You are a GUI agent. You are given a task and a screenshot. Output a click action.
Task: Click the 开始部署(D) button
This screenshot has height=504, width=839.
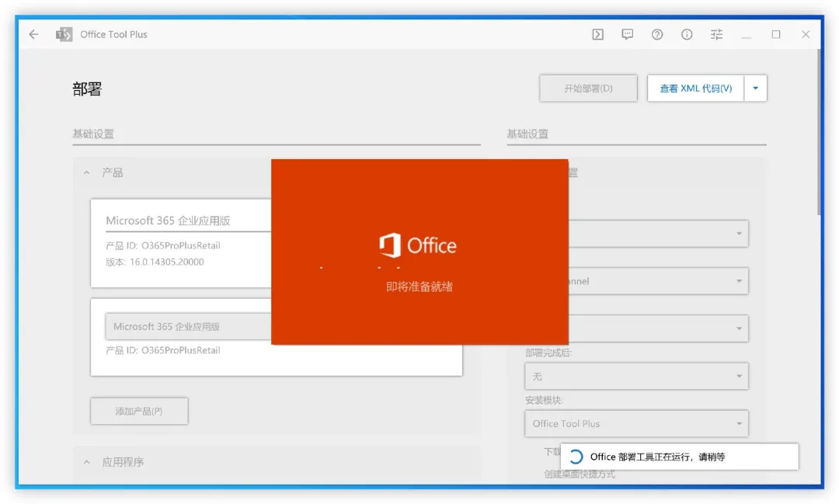click(x=588, y=89)
